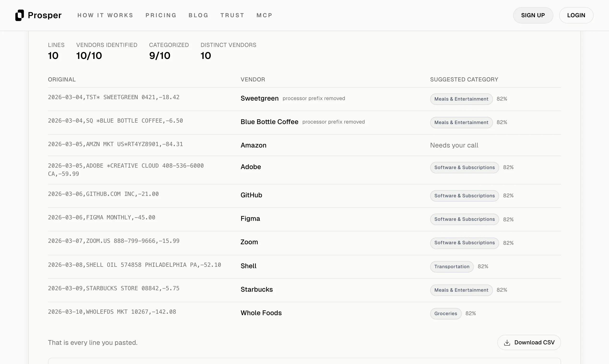Select the GitHub vendor name
This screenshot has width=609, height=364.
pyautogui.click(x=251, y=195)
